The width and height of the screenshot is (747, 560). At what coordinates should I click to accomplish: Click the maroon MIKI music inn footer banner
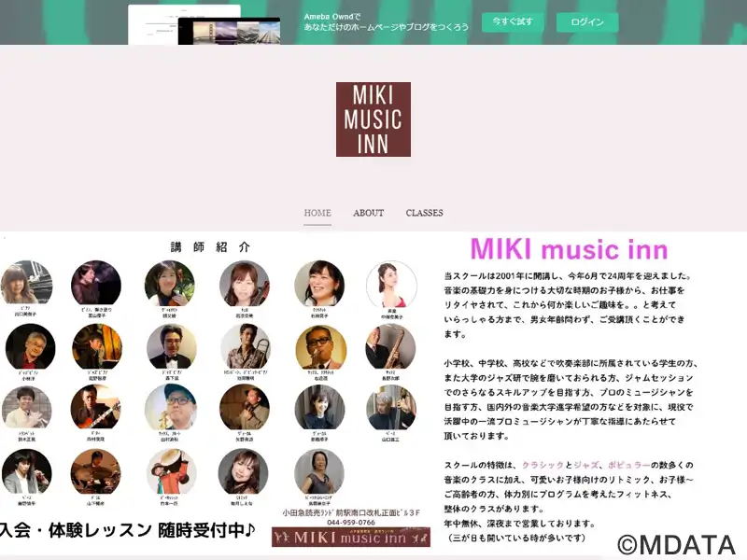tap(351, 538)
